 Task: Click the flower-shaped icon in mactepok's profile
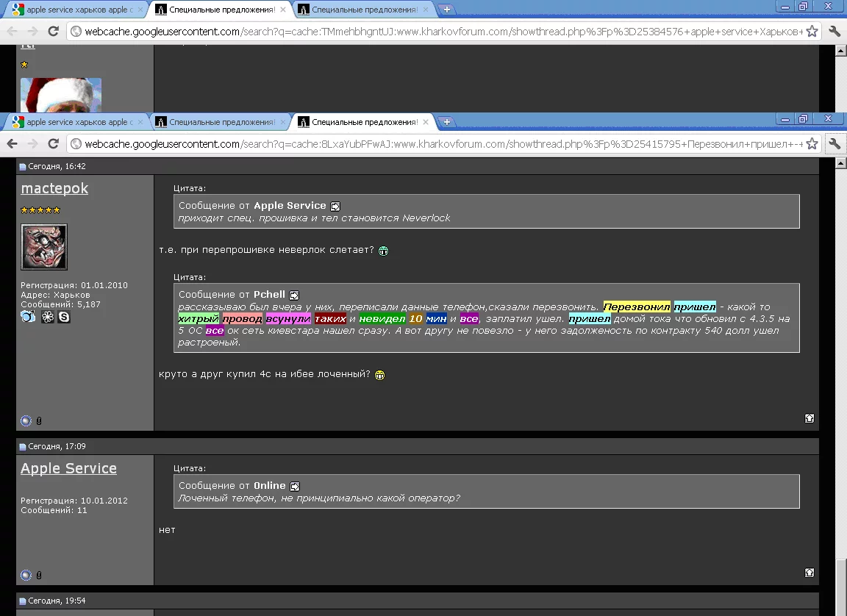(x=48, y=317)
